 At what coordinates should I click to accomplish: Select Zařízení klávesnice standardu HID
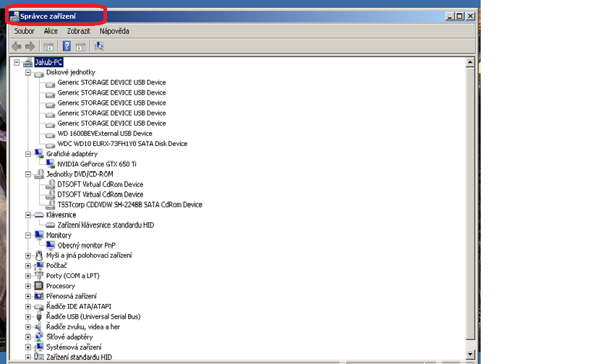point(106,225)
